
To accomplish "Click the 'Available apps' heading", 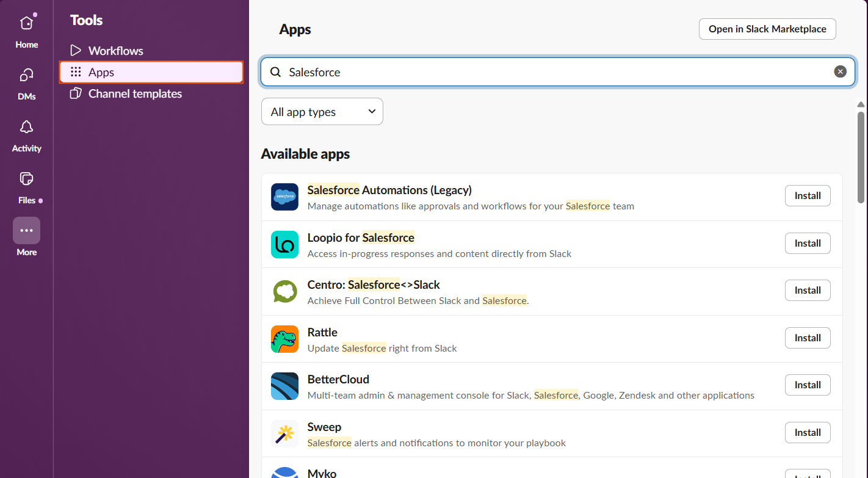I will pos(305,154).
